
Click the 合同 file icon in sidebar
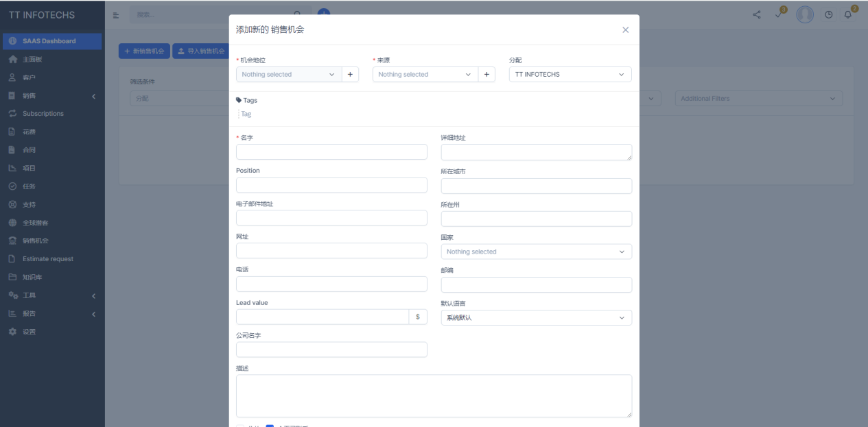coord(12,150)
